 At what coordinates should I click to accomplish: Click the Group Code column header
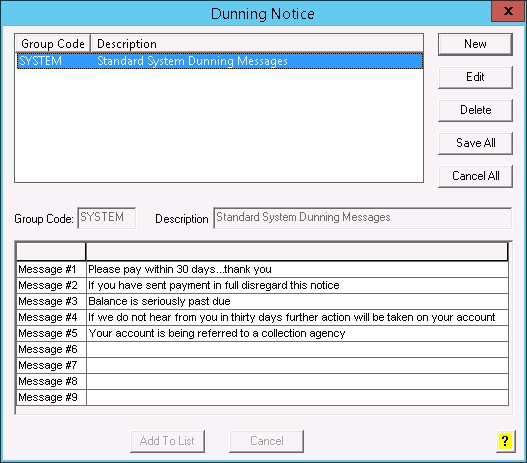tap(53, 44)
